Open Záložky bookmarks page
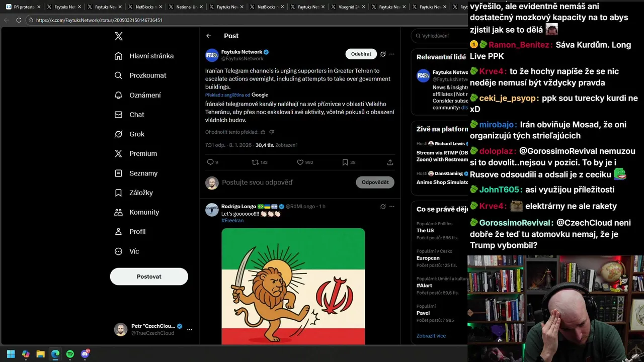The height and width of the screenshot is (362, 644). point(134,193)
